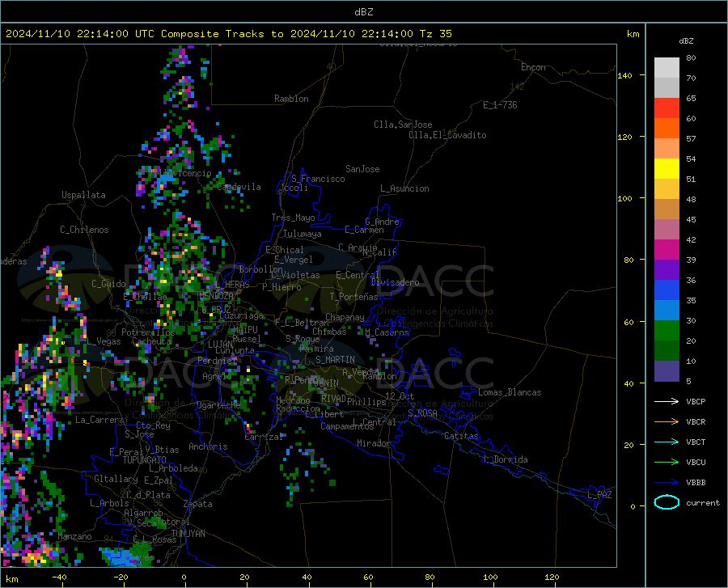The image size is (728, 588).
Task: Click the Clla.SanJose label
Action: pyautogui.click(x=403, y=125)
